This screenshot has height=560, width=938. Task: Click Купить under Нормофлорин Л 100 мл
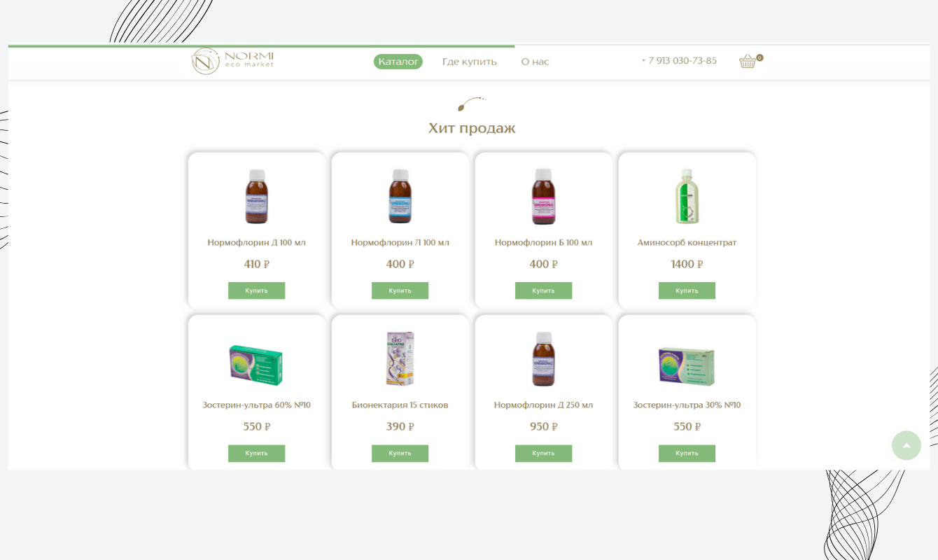coord(400,290)
